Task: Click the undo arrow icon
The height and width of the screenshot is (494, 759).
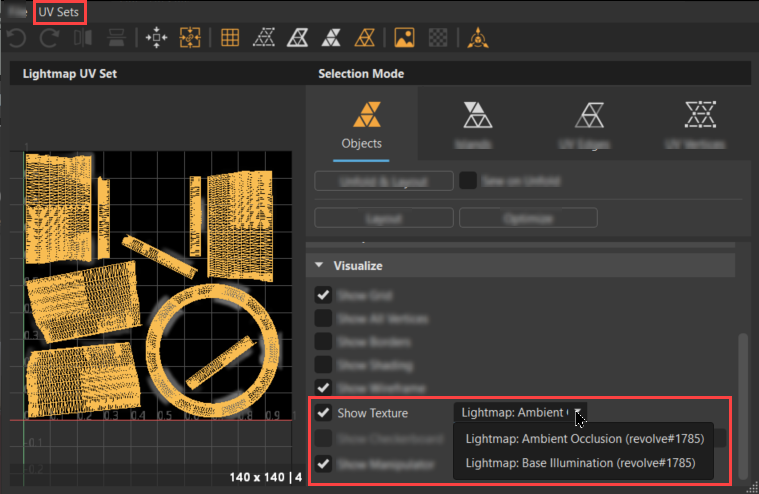Action: (x=16, y=38)
